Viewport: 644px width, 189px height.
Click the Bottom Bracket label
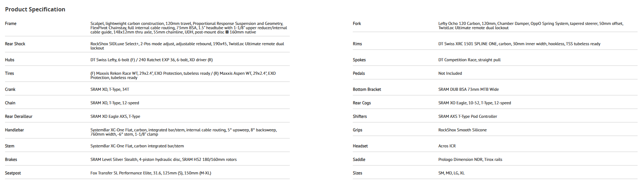(367, 89)
